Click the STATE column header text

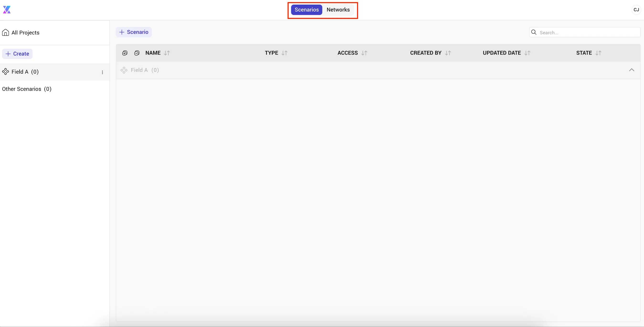[x=584, y=53]
